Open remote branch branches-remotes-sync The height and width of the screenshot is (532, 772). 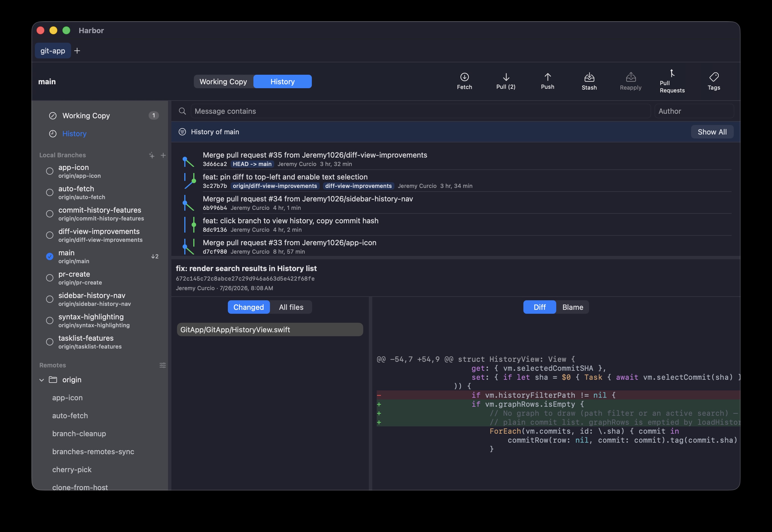(93, 452)
